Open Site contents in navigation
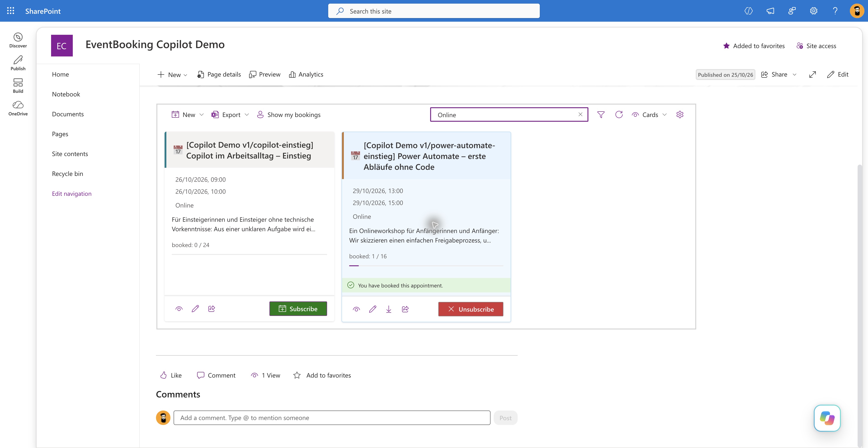 [x=70, y=154]
